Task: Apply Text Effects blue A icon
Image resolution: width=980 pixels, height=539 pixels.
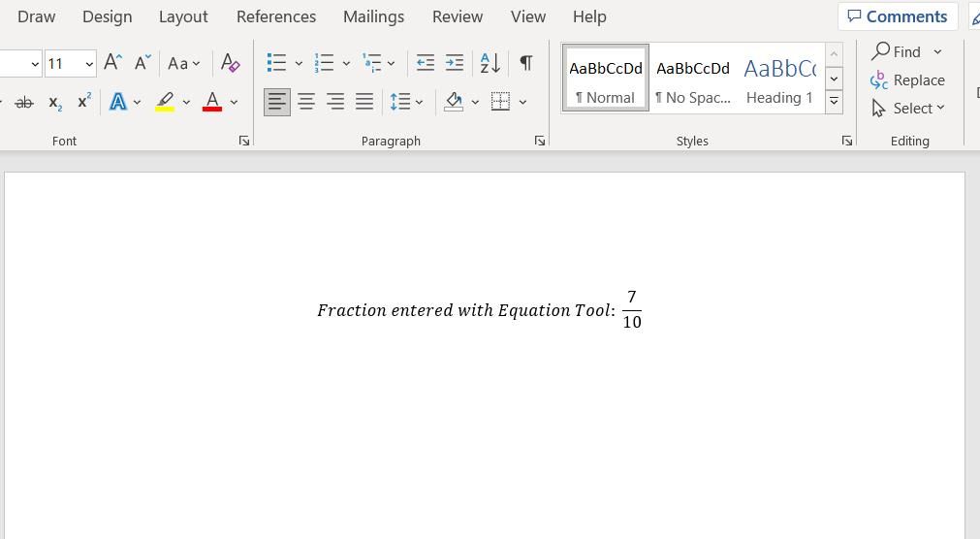Action: pos(117,101)
